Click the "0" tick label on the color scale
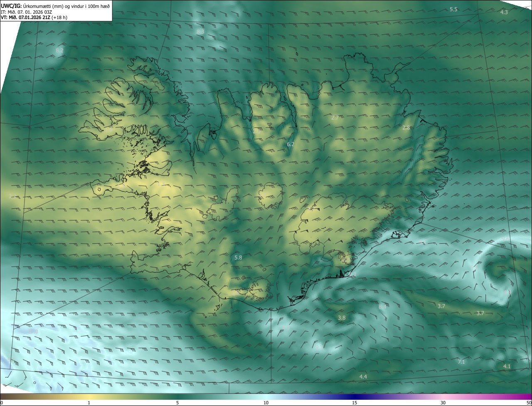532x406 pixels. click(x=2, y=403)
